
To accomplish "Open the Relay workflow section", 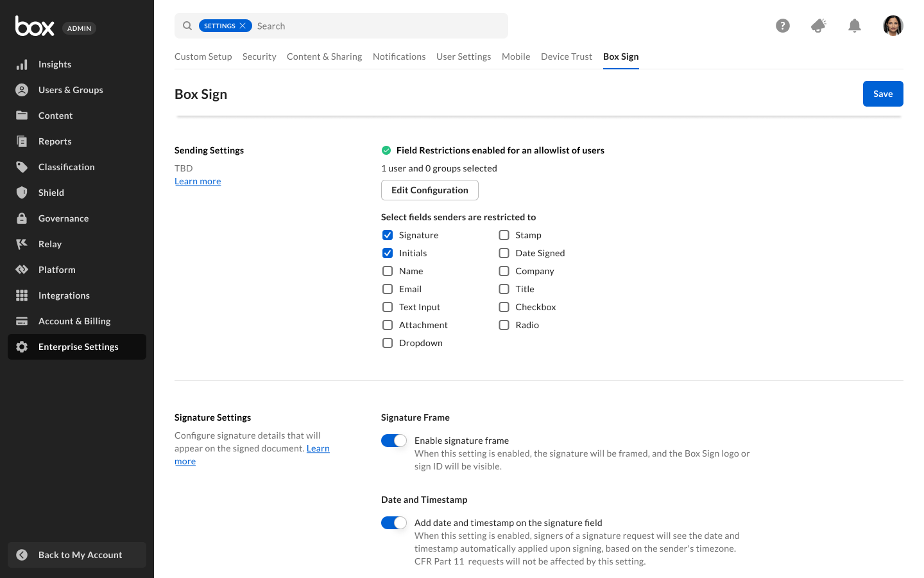I will 49,244.
